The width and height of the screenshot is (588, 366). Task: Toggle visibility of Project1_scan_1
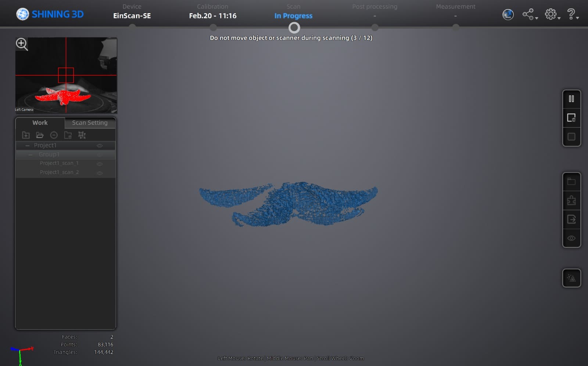[100, 164]
